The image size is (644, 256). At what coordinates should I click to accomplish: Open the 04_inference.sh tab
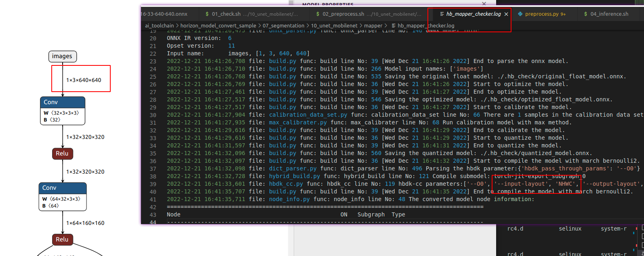(609, 14)
